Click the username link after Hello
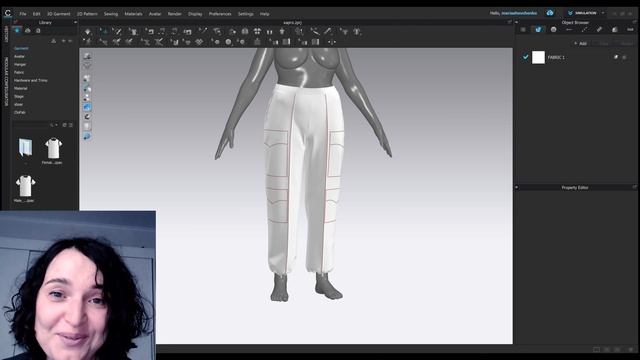The height and width of the screenshot is (360, 640). pos(519,13)
